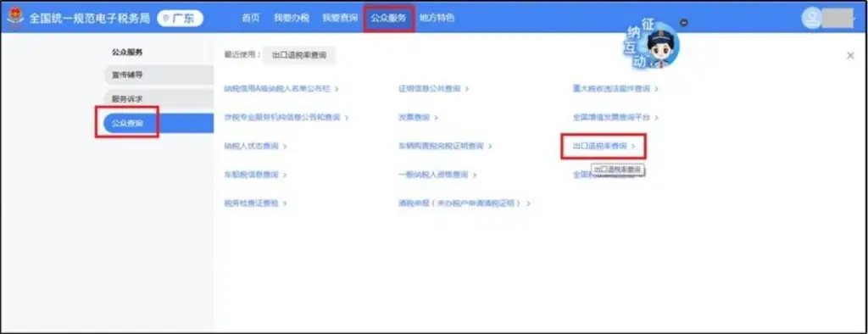Click the 全国统一规范电子税务局 title
This screenshot has width=868, height=334.
pos(89,18)
